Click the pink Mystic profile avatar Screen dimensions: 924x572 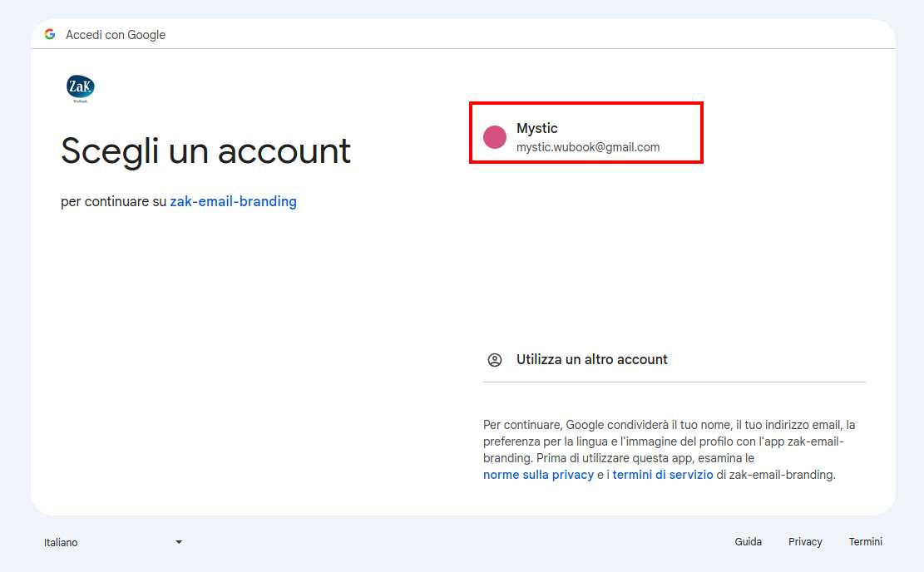coord(495,138)
